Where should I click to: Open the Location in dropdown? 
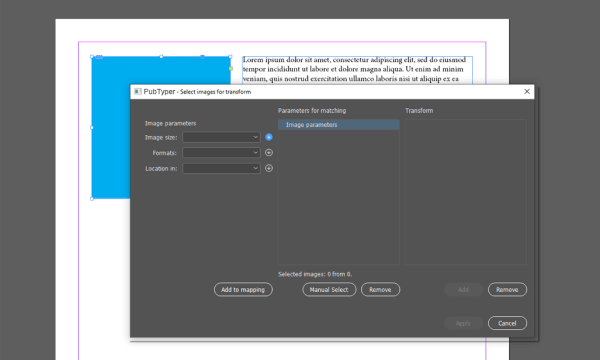221,168
